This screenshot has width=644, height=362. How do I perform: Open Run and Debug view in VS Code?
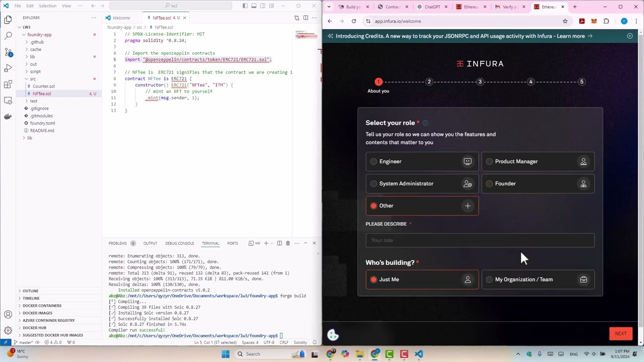pyautogui.click(x=8, y=68)
